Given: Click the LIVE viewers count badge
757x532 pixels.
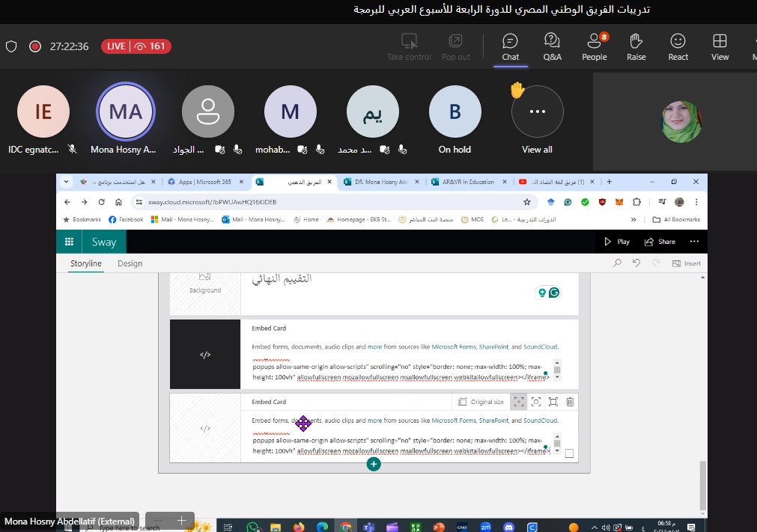Looking at the screenshot, I should 136,46.
